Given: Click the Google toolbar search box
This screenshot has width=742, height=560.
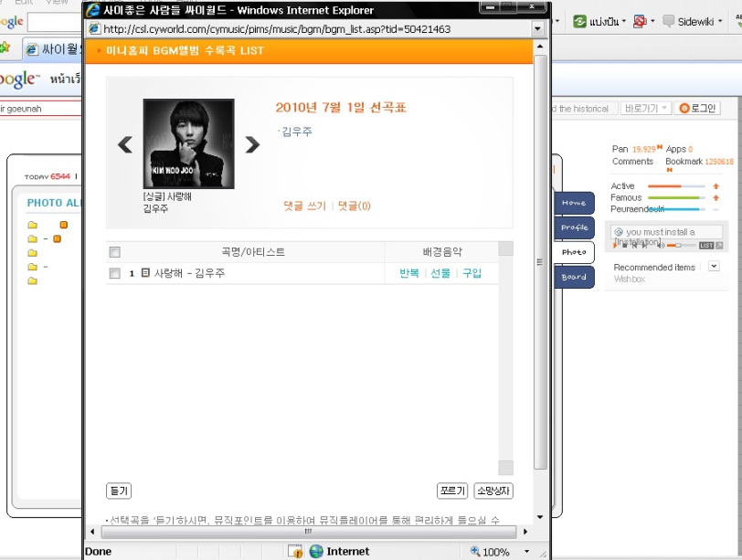Looking at the screenshot, I should [55, 22].
